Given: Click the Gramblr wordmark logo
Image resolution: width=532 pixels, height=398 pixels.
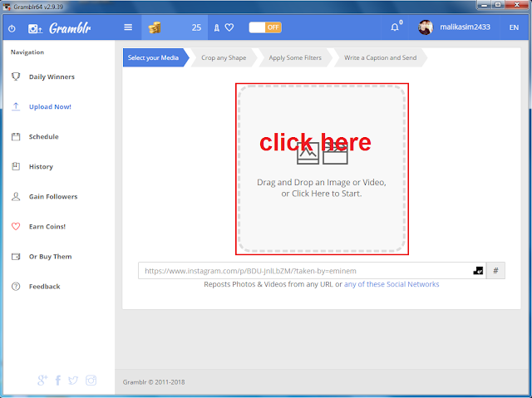Looking at the screenshot, I should point(70,28).
